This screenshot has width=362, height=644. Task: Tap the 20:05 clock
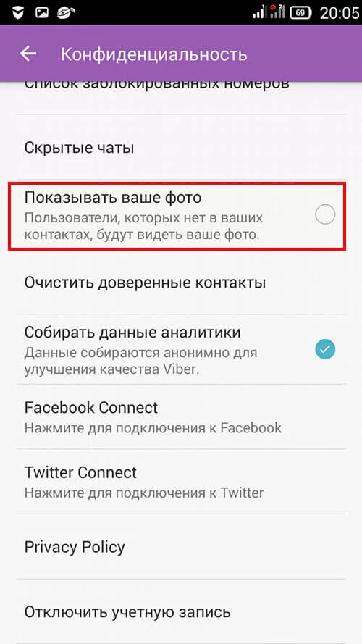tap(339, 13)
